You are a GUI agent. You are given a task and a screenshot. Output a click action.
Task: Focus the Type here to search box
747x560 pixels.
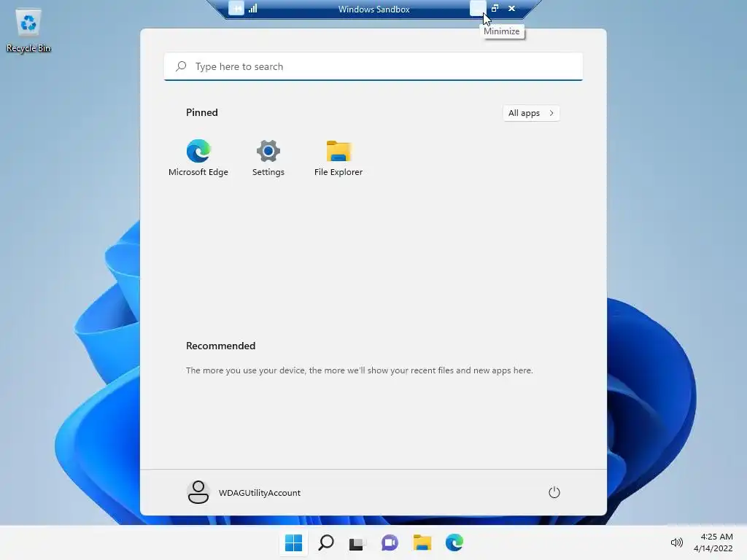pos(373,66)
